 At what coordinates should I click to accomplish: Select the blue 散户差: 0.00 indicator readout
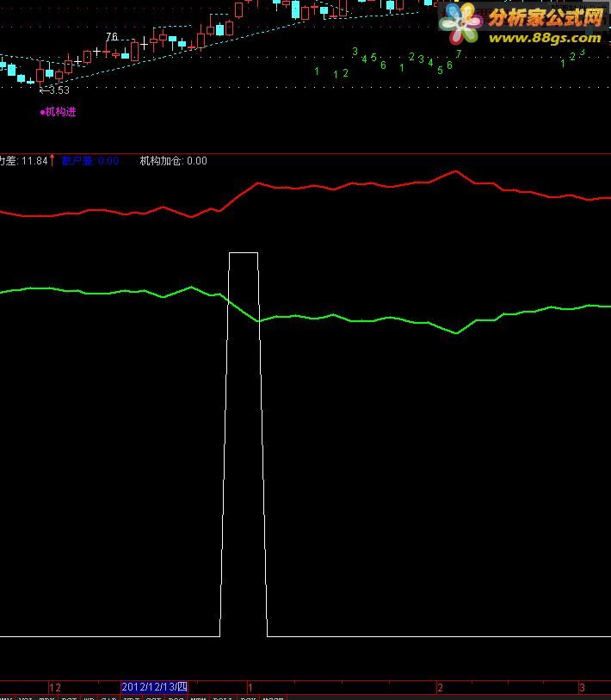click(90, 161)
